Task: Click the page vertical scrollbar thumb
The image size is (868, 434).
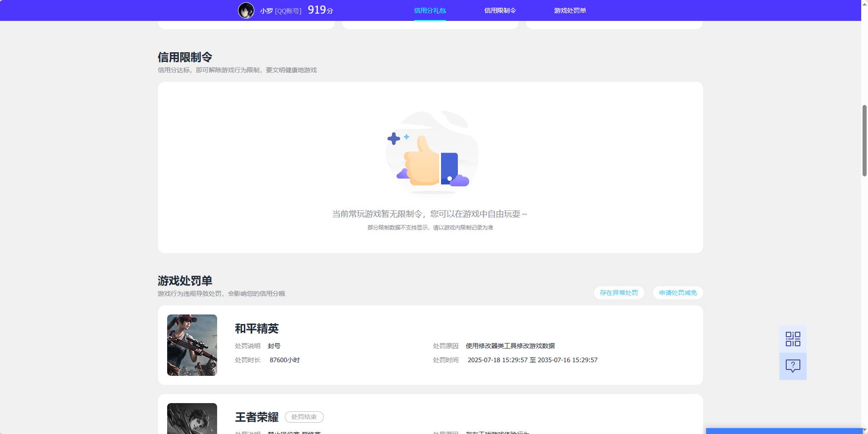Action: point(864,140)
